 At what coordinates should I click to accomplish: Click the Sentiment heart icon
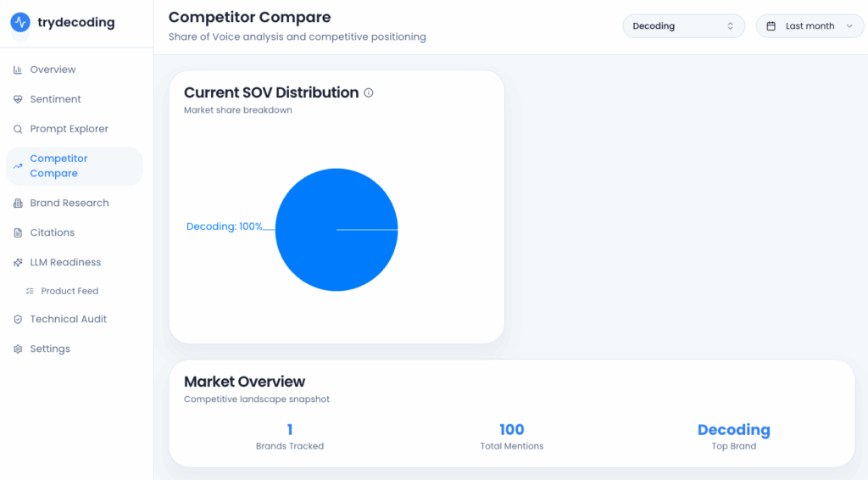18,99
